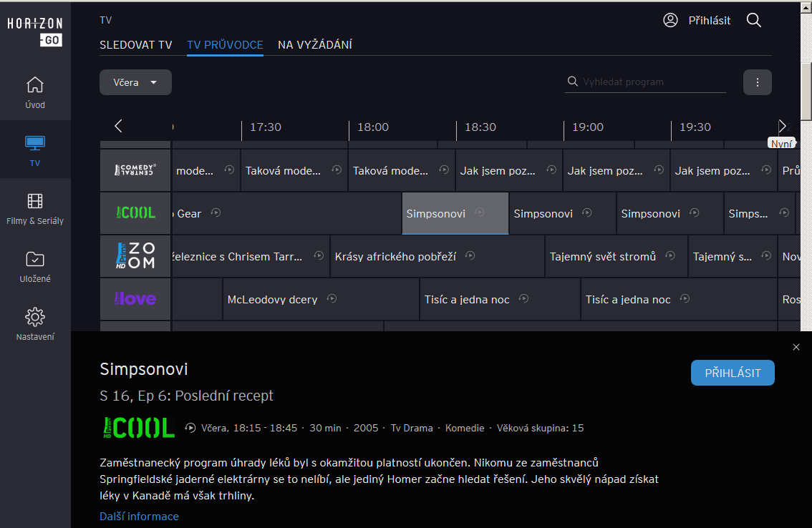Open the Úvod home page

[x=35, y=92]
